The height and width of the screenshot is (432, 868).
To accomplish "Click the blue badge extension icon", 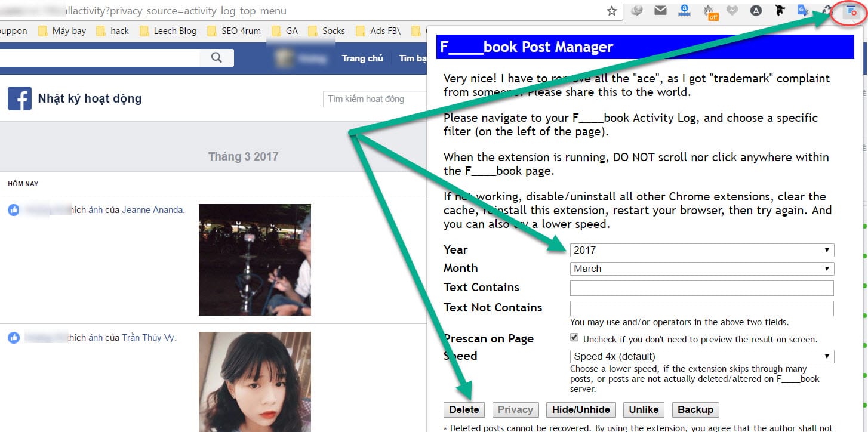I will (684, 10).
